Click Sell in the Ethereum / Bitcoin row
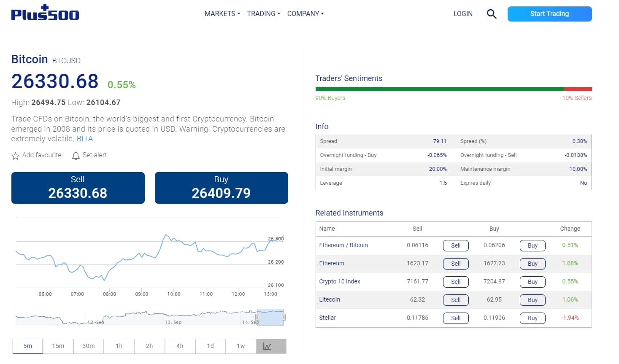 (456, 245)
